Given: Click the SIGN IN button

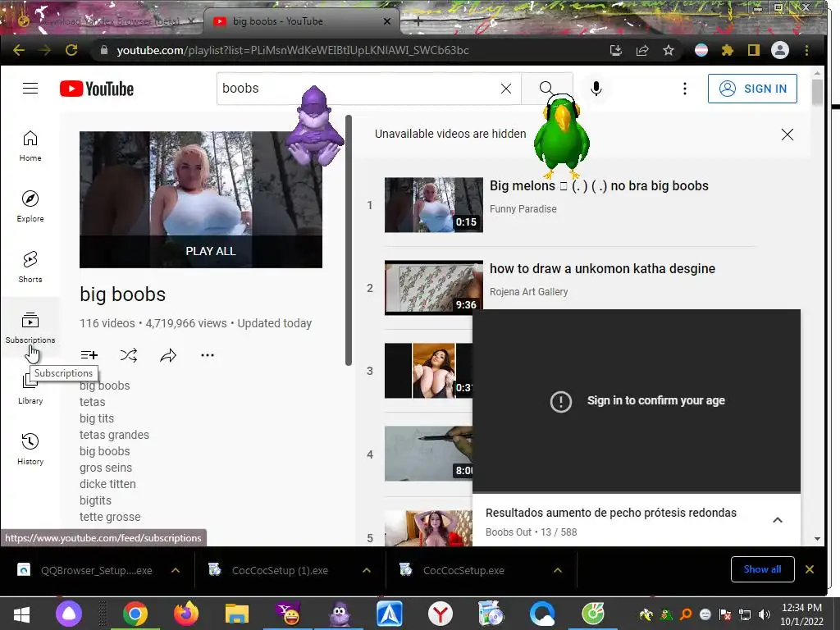Looking at the screenshot, I should [x=752, y=89].
